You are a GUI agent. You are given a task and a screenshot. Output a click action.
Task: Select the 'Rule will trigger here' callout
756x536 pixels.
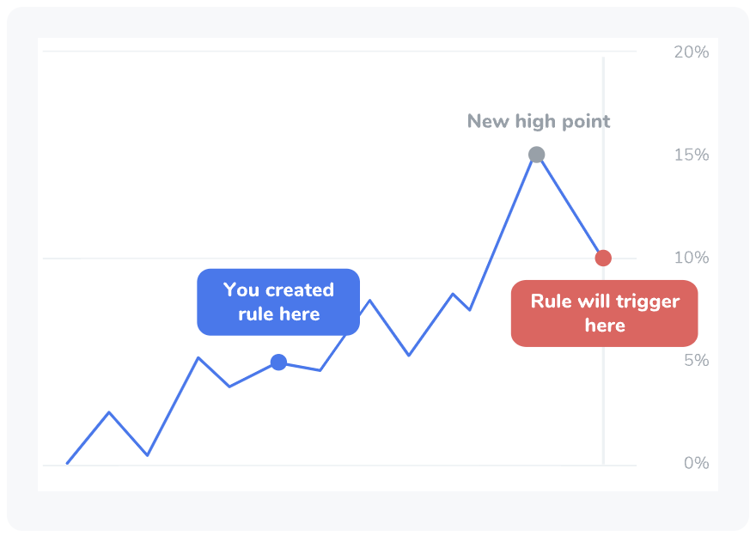(605, 314)
